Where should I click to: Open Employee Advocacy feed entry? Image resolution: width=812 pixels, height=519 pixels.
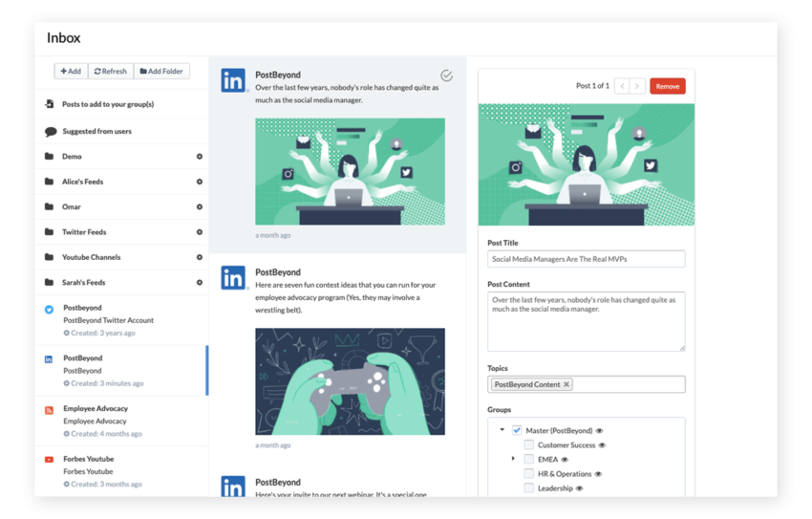[121, 422]
